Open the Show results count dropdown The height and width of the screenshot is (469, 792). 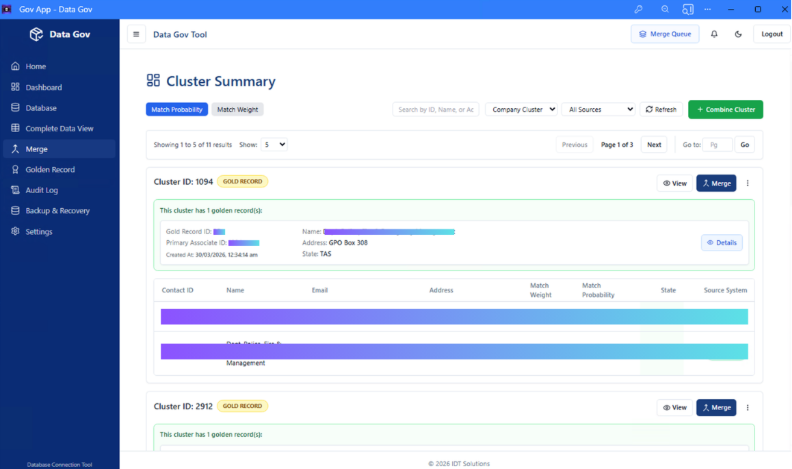[274, 144]
